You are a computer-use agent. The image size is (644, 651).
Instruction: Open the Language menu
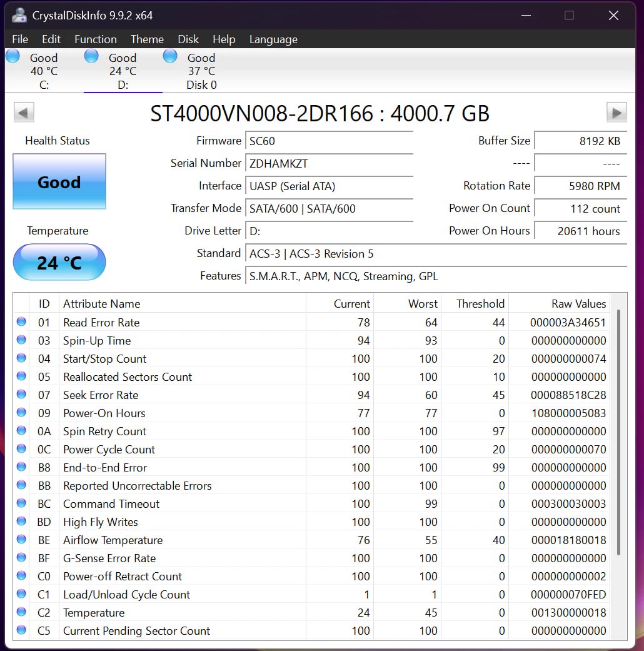pyautogui.click(x=273, y=39)
